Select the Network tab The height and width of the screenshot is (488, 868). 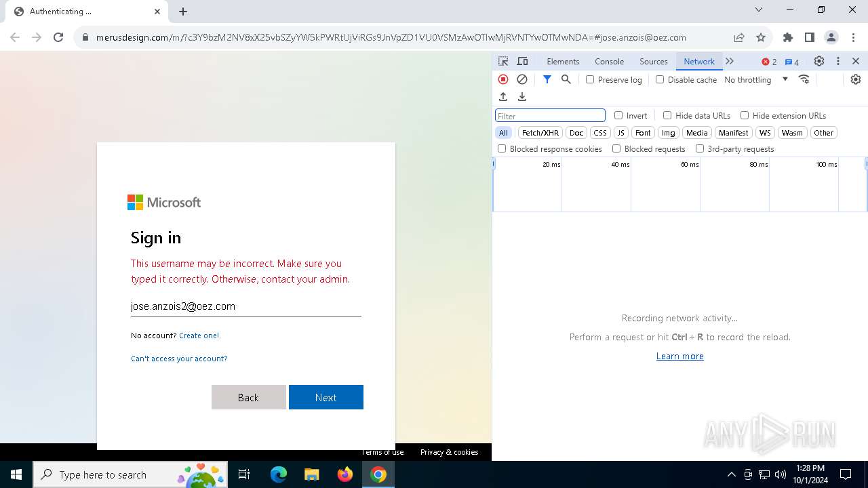coord(699,61)
